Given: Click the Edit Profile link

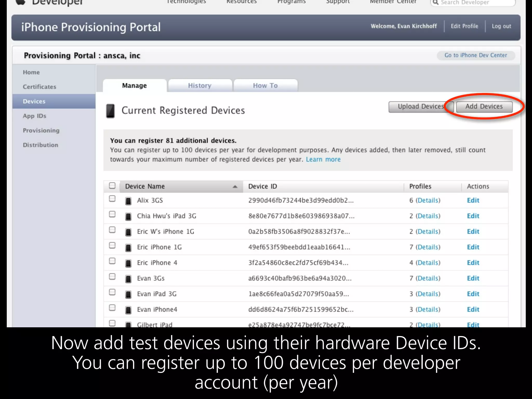Looking at the screenshot, I should (464, 26).
